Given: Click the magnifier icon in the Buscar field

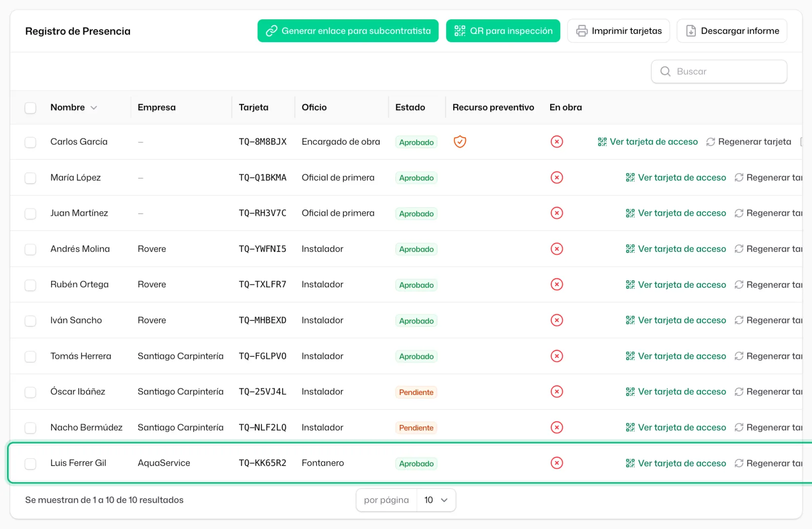Looking at the screenshot, I should (665, 72).
